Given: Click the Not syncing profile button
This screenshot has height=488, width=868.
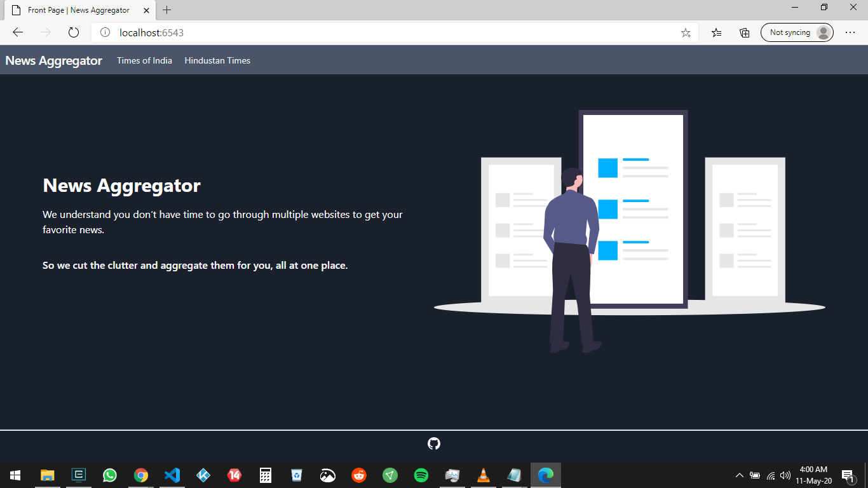Looking at the screenshot, I should coord(797,32).
